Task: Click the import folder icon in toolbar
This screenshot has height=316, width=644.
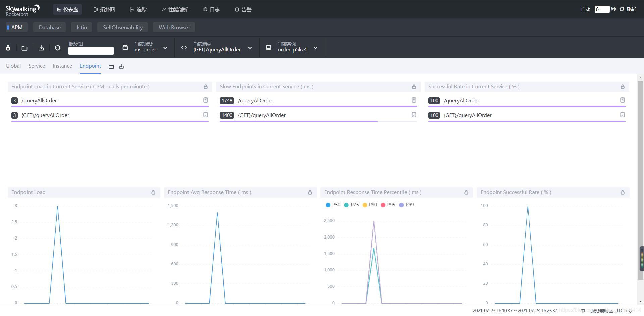Action: coord(24,48)
